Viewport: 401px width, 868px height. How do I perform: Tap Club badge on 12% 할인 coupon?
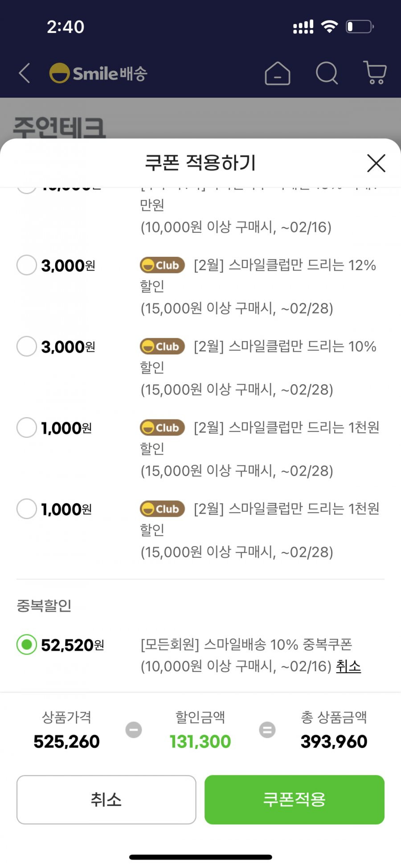point(162,265)
